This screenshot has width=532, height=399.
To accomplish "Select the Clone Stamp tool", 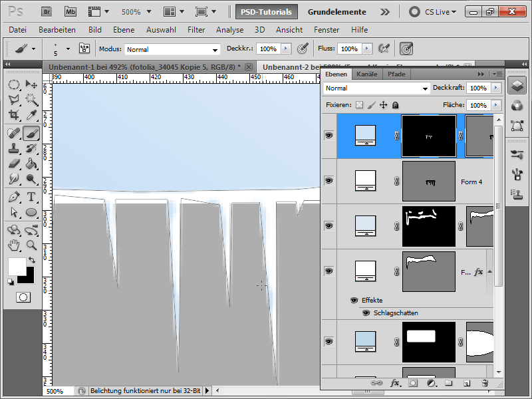I will (x=14, y=148).
